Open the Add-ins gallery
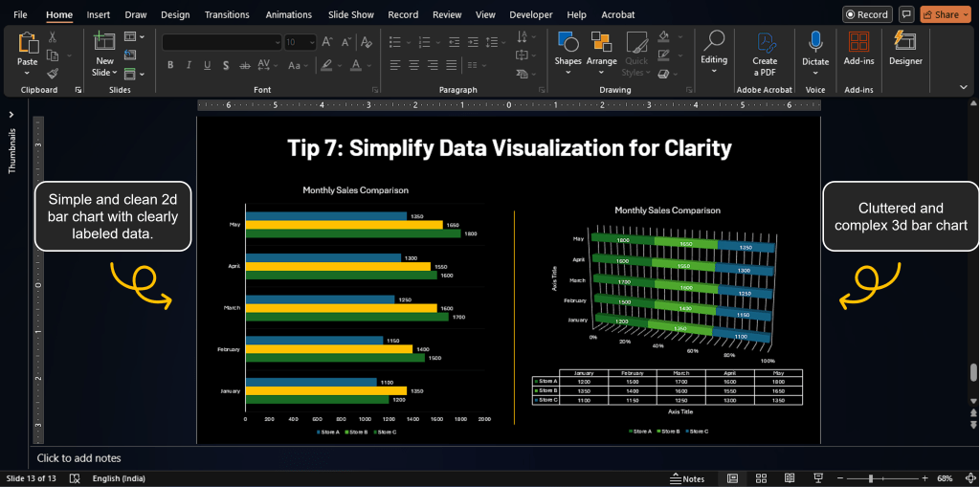Screen dimensions: 980x487 858,49
